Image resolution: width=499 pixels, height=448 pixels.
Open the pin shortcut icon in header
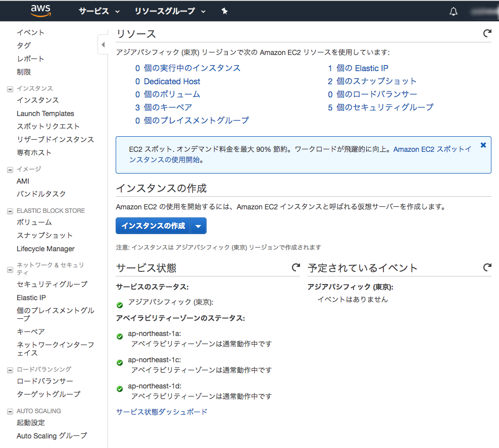pos(224,12)
